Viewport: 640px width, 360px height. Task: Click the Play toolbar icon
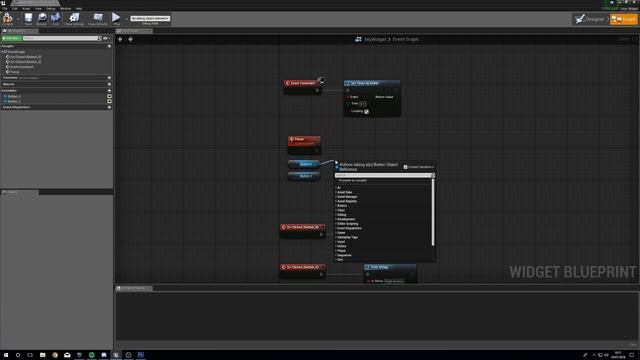pyautogui.click(x=116, y=18)
